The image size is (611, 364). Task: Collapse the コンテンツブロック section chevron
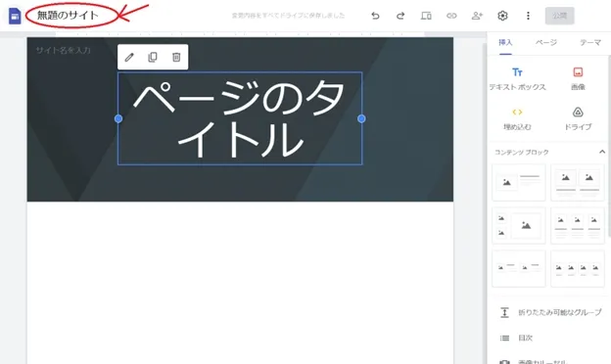coord(602,152)
